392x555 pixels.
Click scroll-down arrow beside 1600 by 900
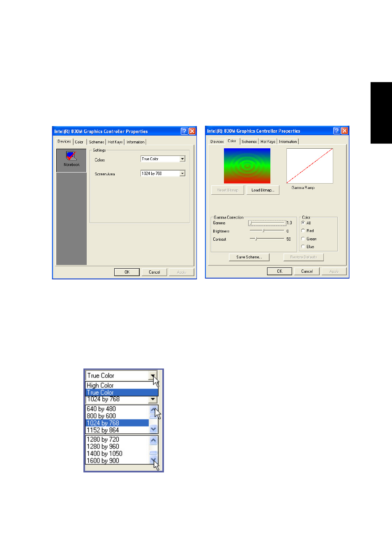point(153,460)
